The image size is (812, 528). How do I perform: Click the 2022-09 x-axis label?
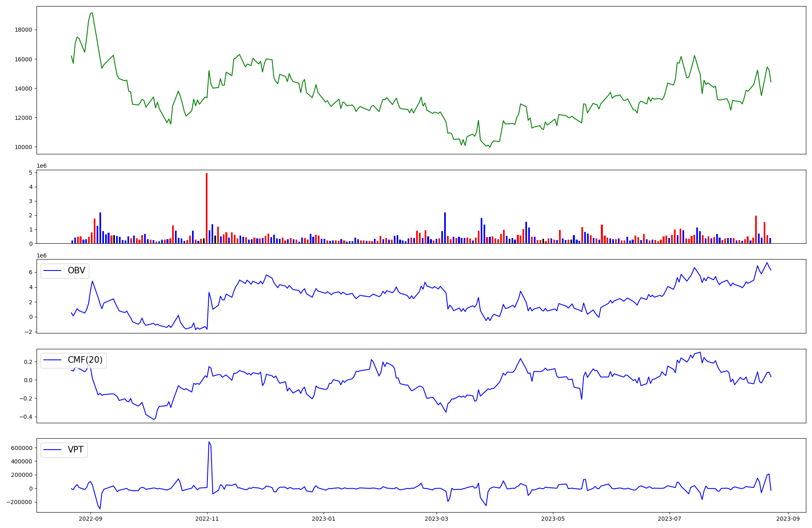pyautogui.click(x=91, y=519)
